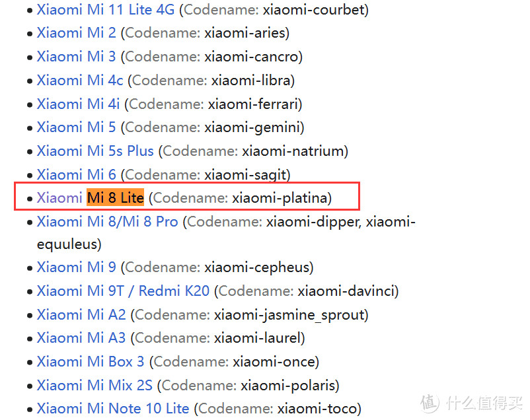Visit the Xiaomi Mi 5 link
Image resolution: width=530 pixels, height=420 pixels.
pos(76,127)
